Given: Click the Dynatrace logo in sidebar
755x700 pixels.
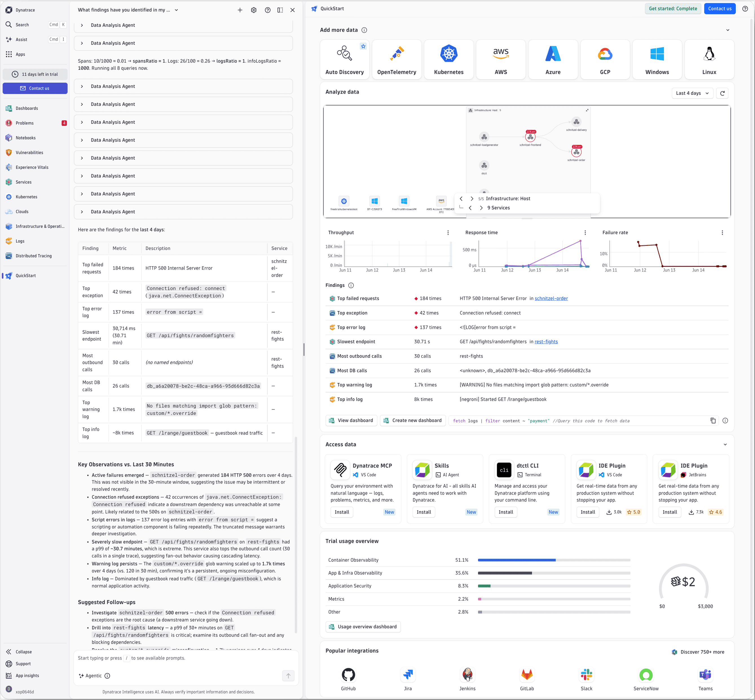Looking at the screenshot, I should pyautogui.click(x=9, y=10).
